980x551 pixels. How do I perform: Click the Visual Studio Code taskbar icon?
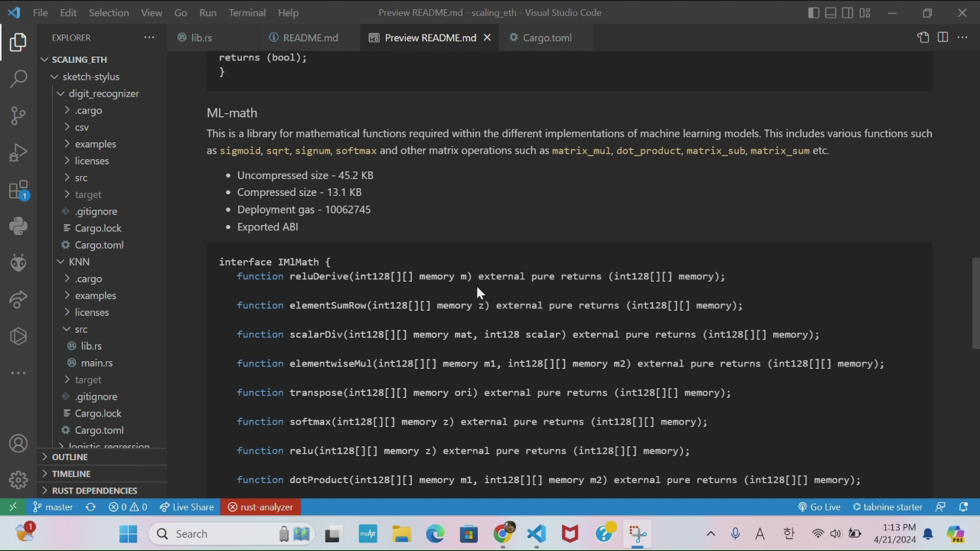click(536, 533)
